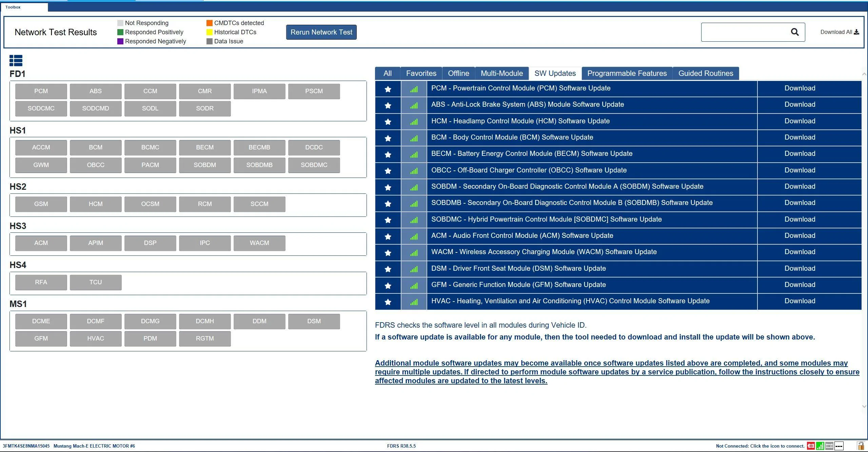The image size is (868, 452).
Task: Switch to the Favorites tab
Action: tap(421, 74)
